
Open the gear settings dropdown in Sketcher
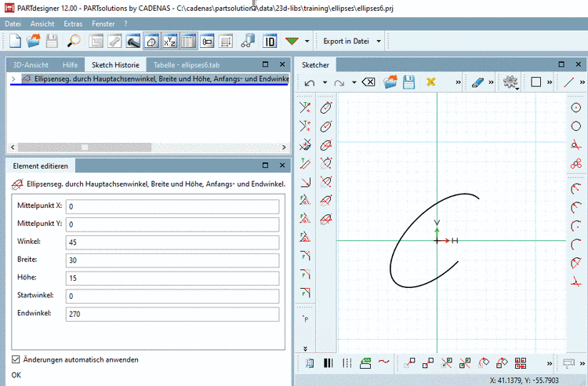point(510,82)
